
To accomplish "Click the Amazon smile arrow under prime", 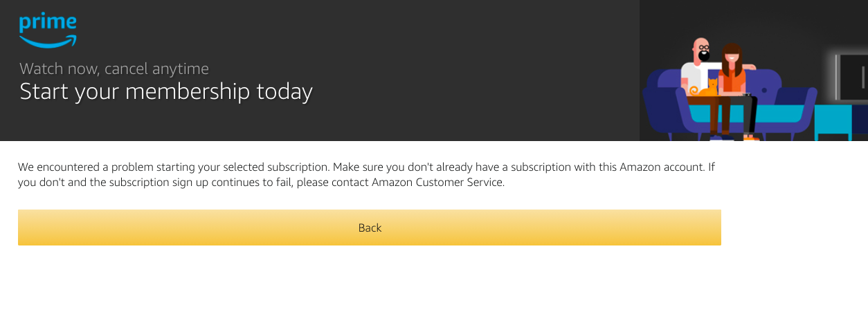I will tap(47, 41).
